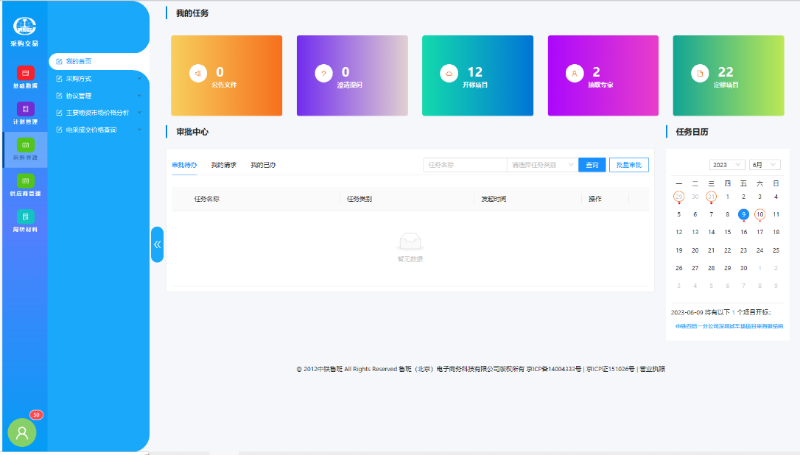Select 我的首页 in the side menu
800x455 pixels.
(x=98, y=61)
